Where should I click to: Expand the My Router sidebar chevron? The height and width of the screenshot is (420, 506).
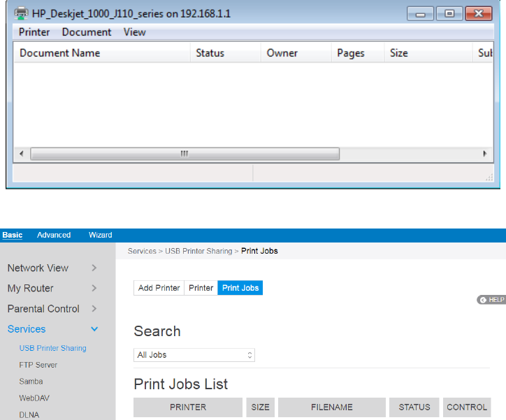pos(94,288)
